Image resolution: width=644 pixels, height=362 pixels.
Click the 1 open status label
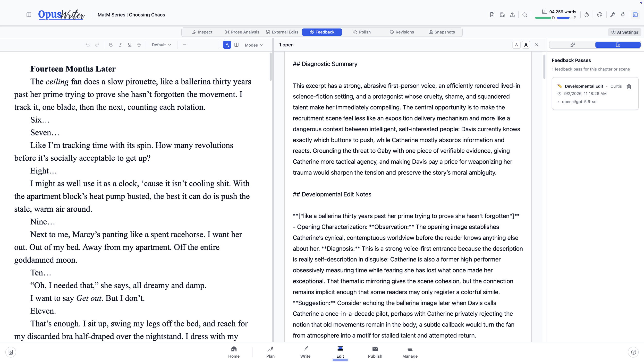coord(286,45)
